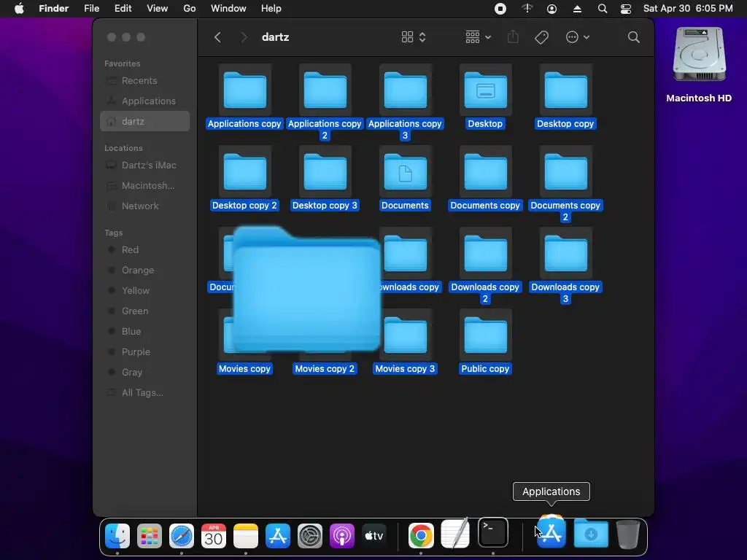The width and height of the screenshot is (747, 560).
Task: Open Network in the sidebar
Action: coord(145,206)
